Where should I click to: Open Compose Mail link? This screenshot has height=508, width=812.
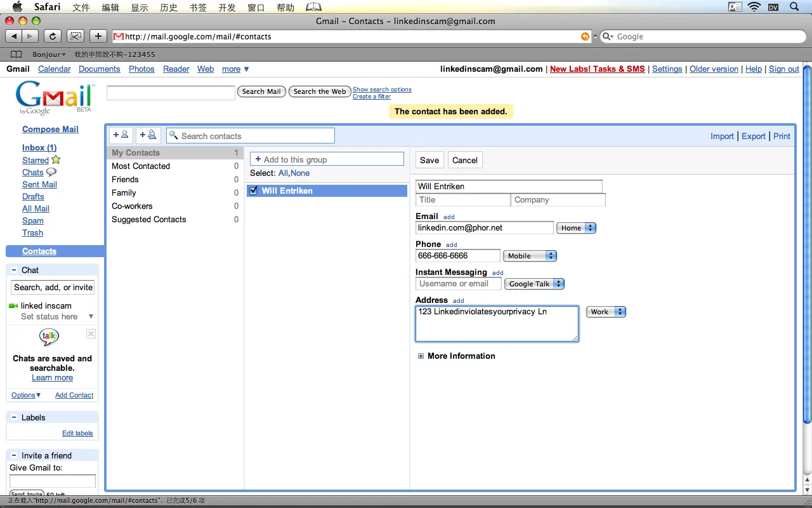pyautogui.click(x=50, y=129)
